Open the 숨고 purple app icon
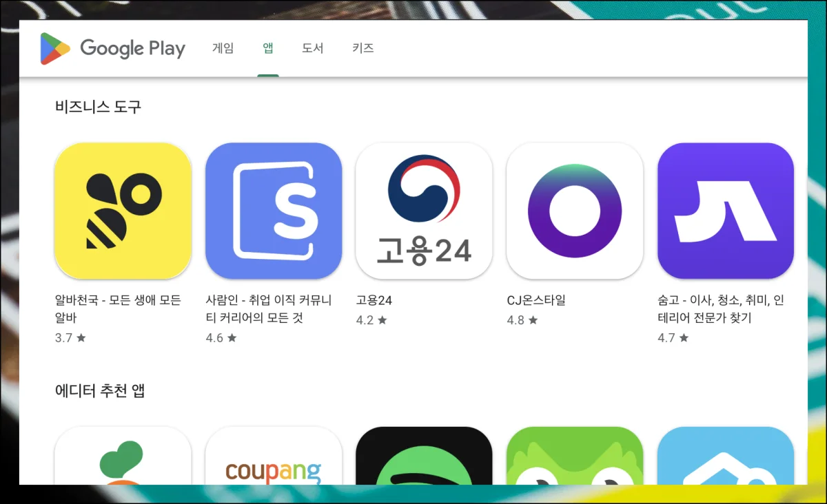The width and height of the screenshot is (827, 504). pos(725,211)
